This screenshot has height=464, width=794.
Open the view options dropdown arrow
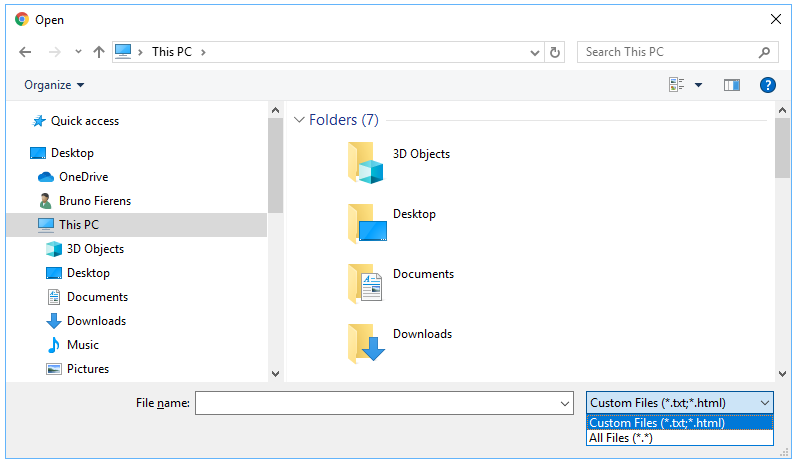tap(698, 85)
